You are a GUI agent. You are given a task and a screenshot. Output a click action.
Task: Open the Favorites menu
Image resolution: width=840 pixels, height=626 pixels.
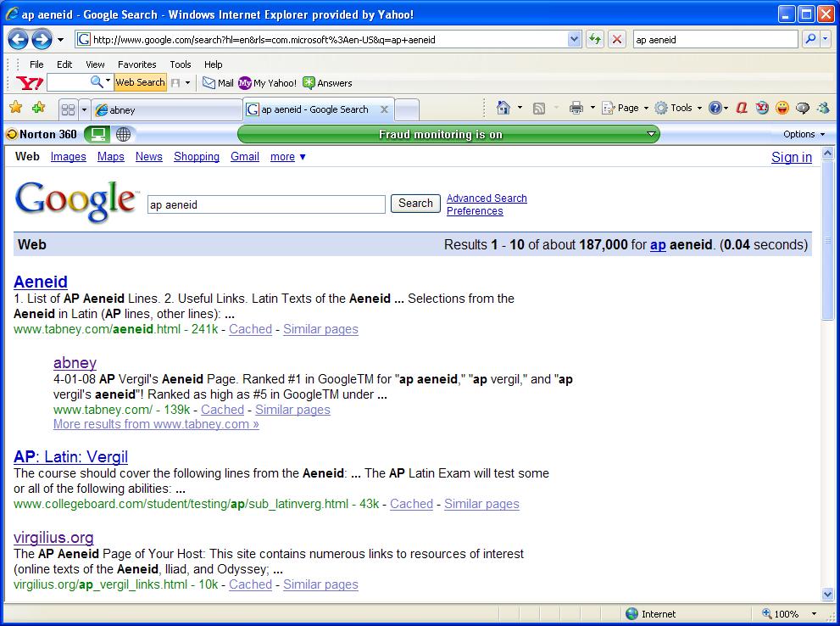pos(137,64)
